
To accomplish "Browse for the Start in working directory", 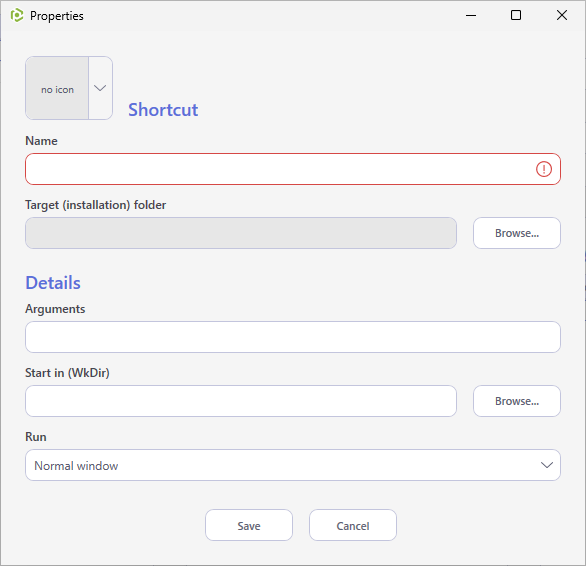I will point(516,401).
